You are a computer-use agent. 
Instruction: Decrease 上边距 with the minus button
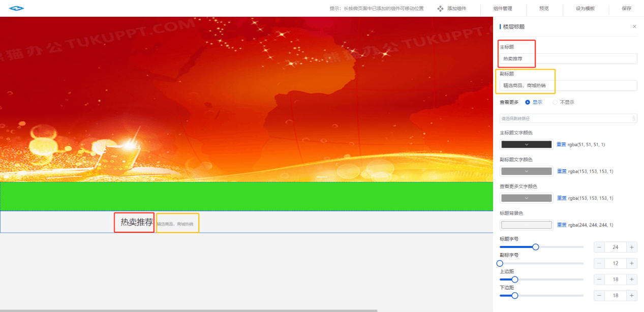600,279
